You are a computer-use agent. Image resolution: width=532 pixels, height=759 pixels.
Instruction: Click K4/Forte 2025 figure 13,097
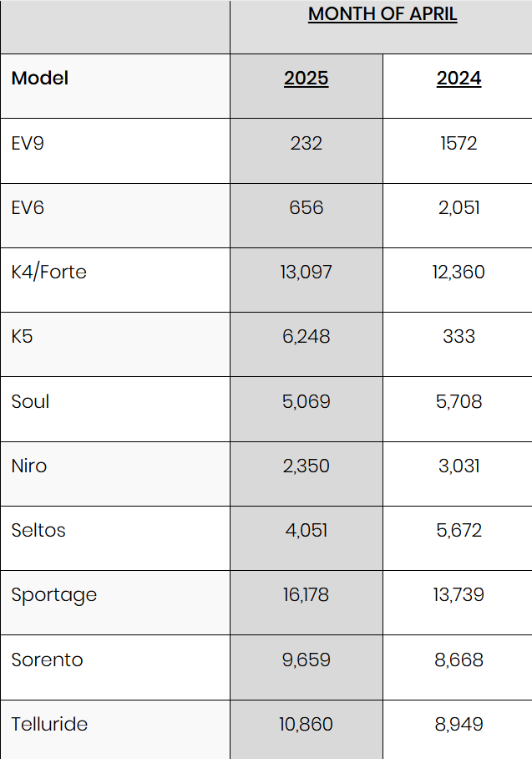(307, 272)
